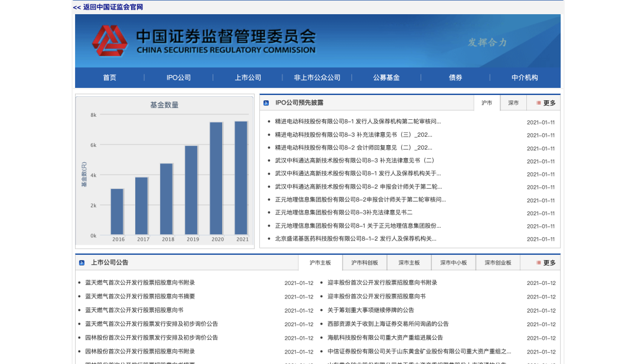Viewport: 638px width, 364px height.
Task: Open the 首页 navigation item
Action: coord(109,77)
